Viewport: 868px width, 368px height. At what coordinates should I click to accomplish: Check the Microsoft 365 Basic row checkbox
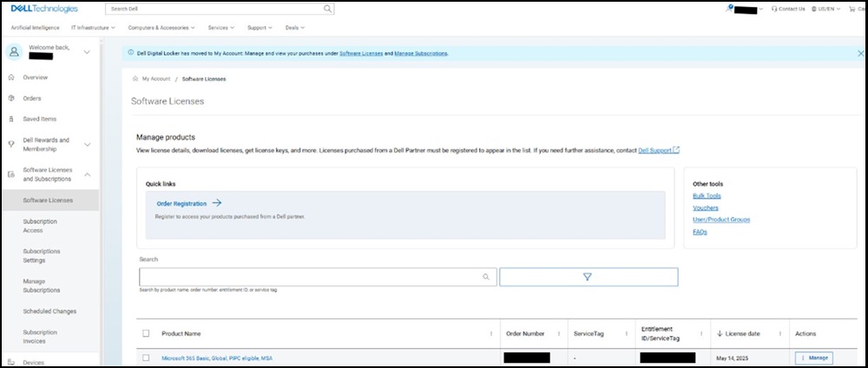point(146,358)
